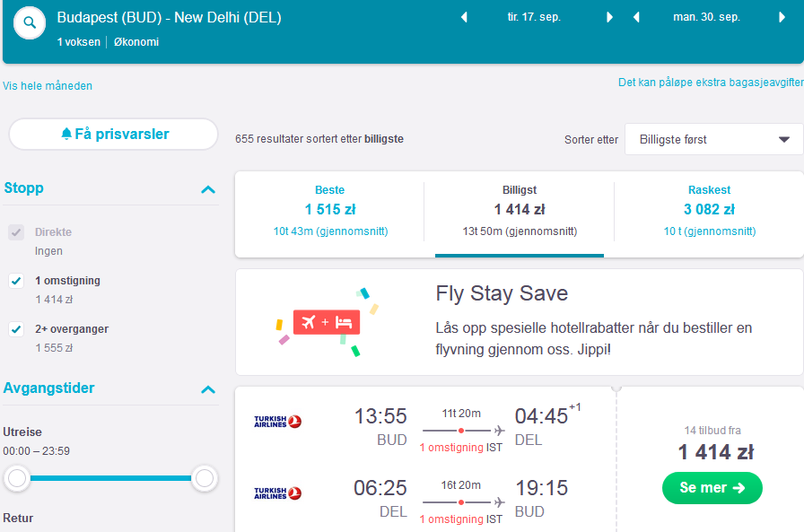804x532 pixels.
Task: Click the '655 resultater sortert etter billigste' text
Action: click(x=319, y=139)
